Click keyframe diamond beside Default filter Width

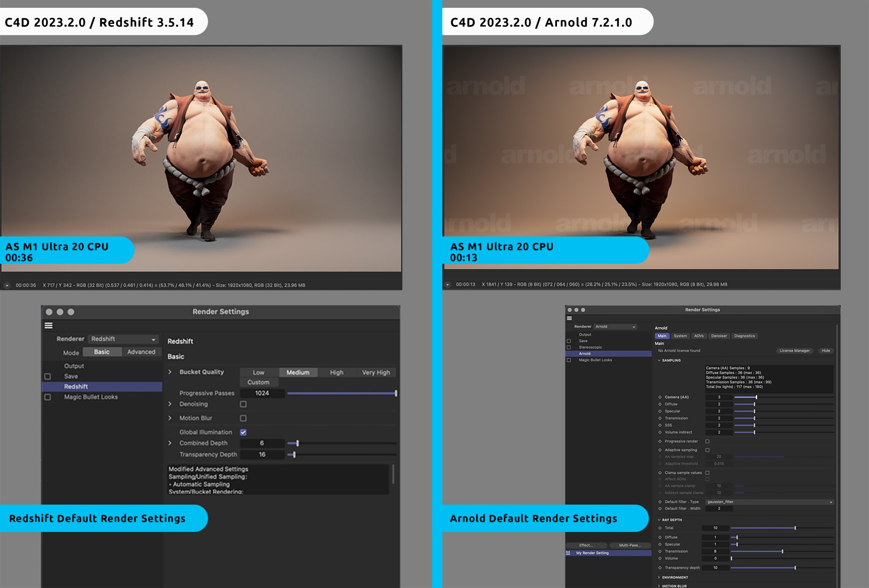click(660, 508)
